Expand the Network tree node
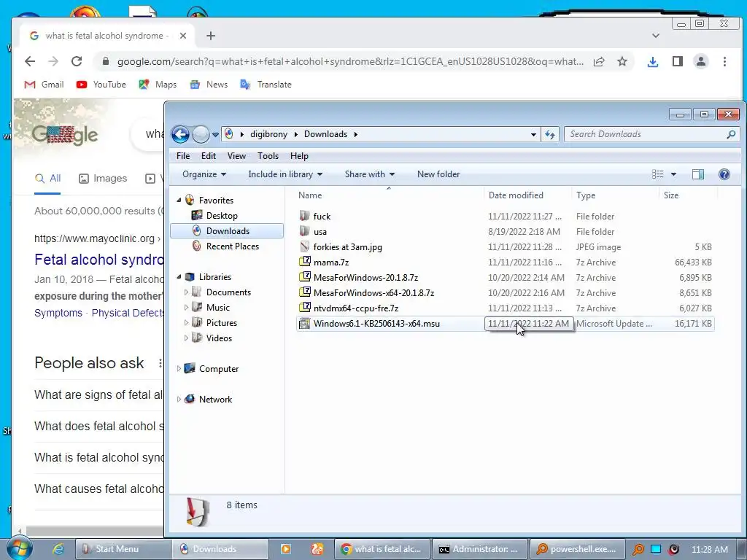Screen dimensions: 747x560 click(x=179, y=399)
